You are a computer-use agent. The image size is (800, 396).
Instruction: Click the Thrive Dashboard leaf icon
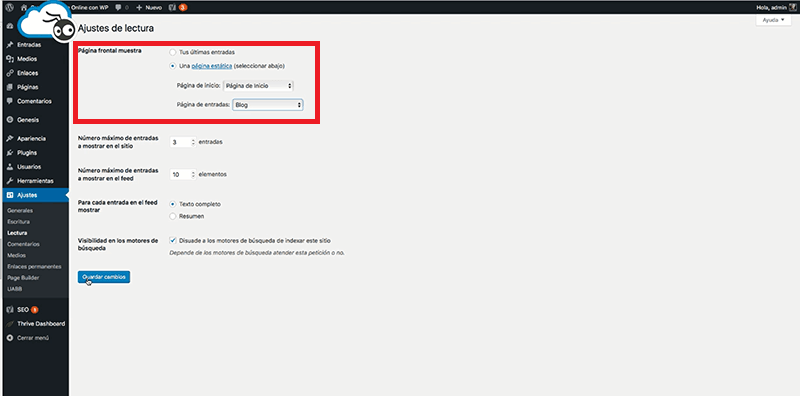(10, 324)
